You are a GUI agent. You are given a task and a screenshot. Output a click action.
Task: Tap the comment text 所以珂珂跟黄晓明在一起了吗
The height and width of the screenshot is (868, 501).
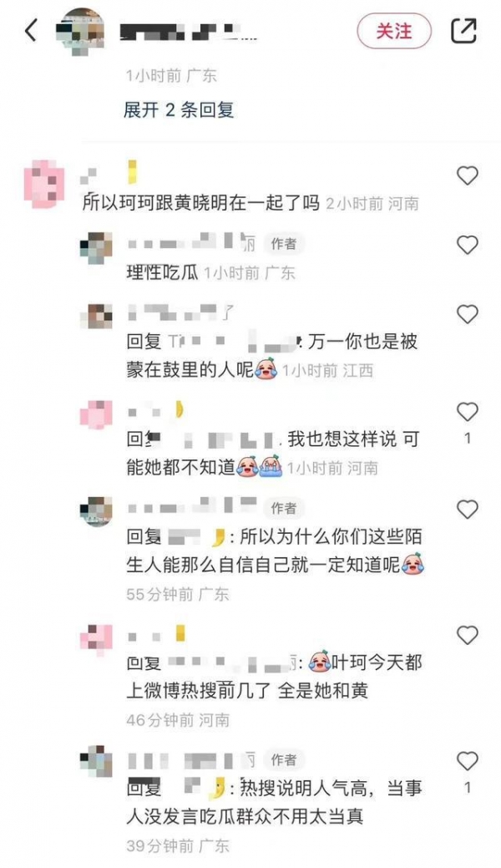(x=201, y=203)
